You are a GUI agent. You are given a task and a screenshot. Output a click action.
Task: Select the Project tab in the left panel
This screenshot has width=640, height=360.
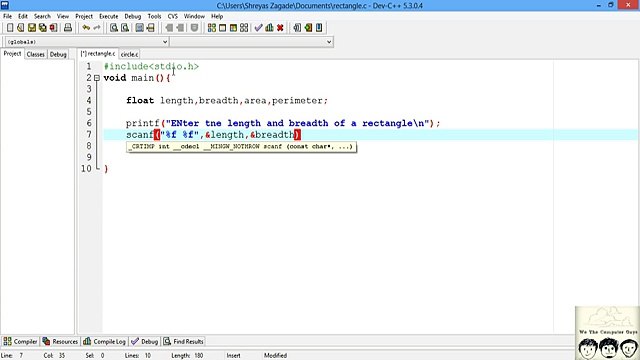(x=12, y=54)
